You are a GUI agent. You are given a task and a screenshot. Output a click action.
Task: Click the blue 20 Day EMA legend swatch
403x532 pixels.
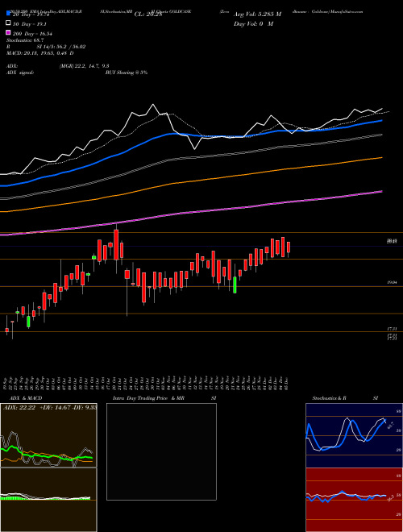tap(8, 14)
